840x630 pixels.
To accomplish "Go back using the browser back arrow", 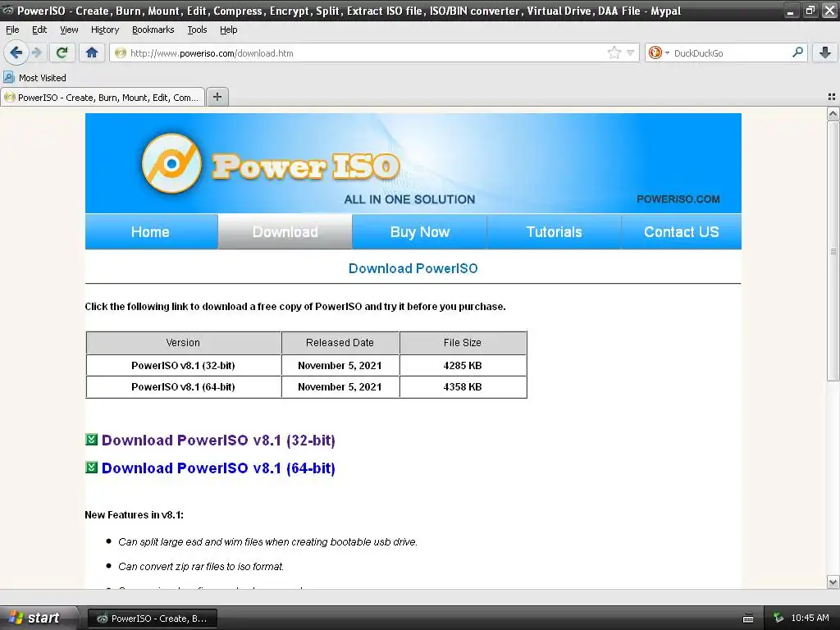I will 16,52.
